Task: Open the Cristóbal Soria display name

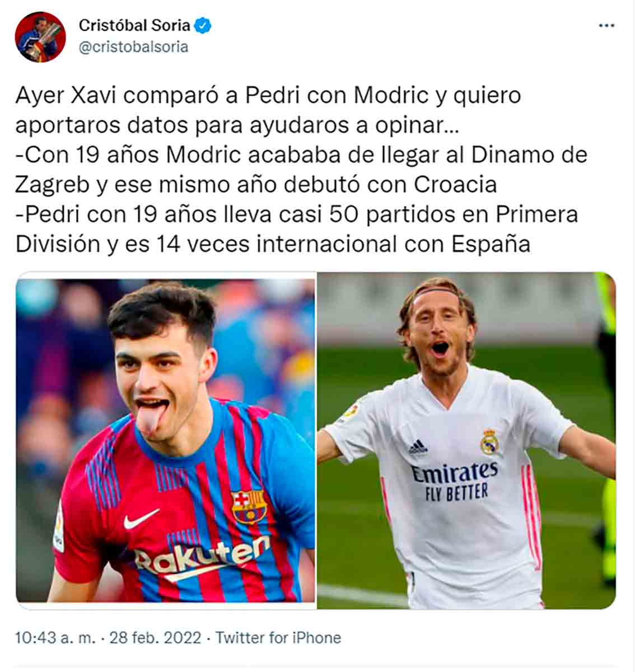Action: pos(134,25)
